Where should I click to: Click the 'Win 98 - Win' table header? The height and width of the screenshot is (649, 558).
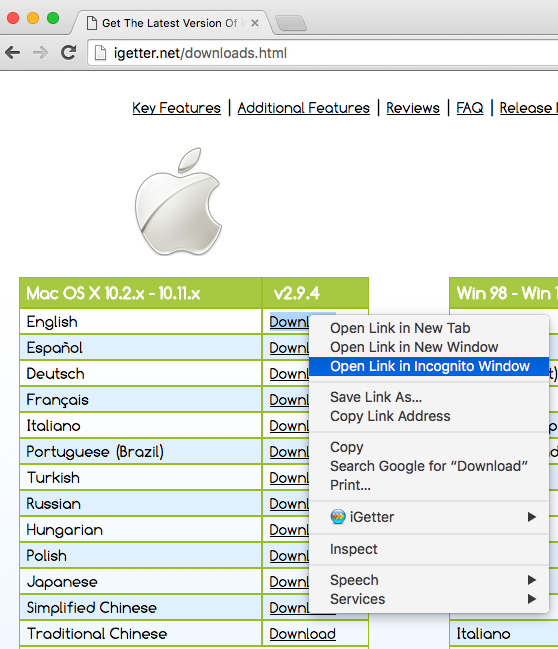point(504,293)
